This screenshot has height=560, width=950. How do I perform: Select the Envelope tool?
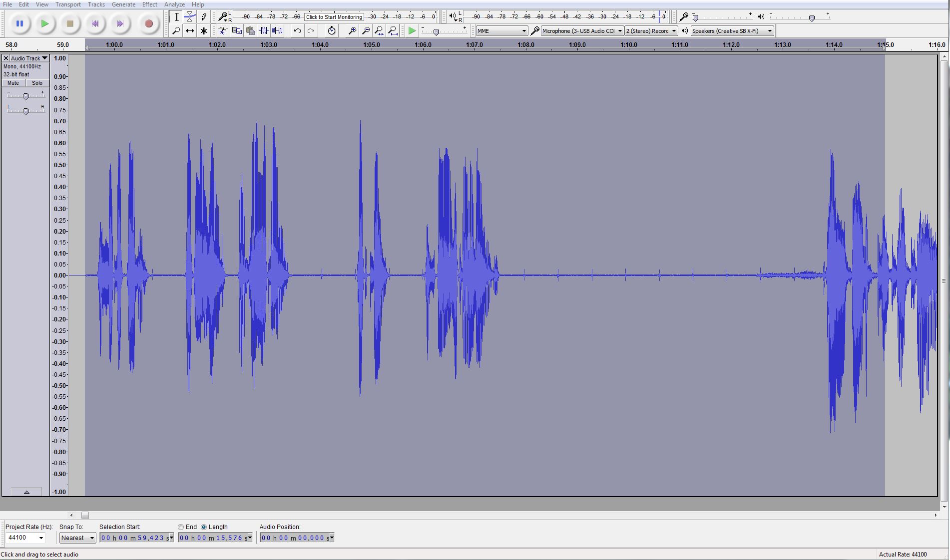(190, 17)
